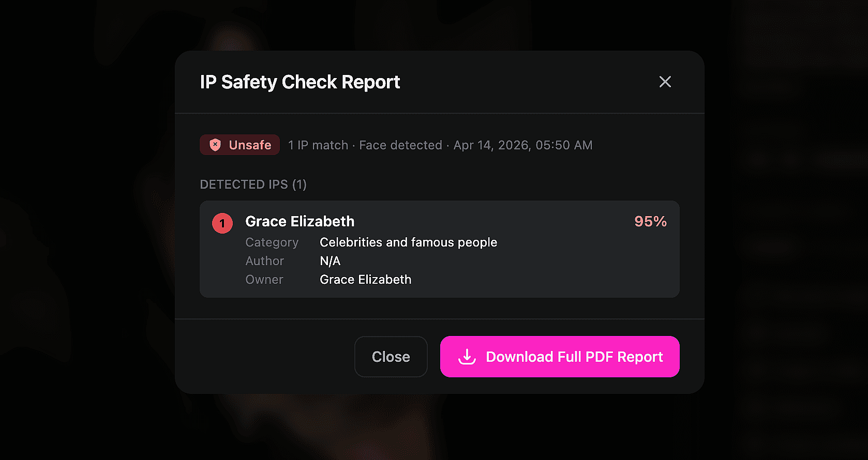Click the 95% confidence score
Image resolution: width=868 pixels, height=460 pixels.
650,221
